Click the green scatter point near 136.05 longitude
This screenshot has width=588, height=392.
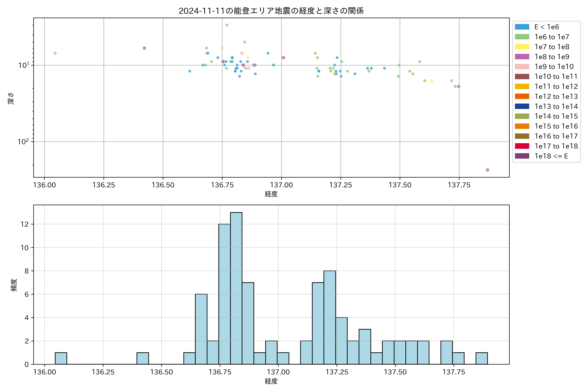[x=55, y=53]
